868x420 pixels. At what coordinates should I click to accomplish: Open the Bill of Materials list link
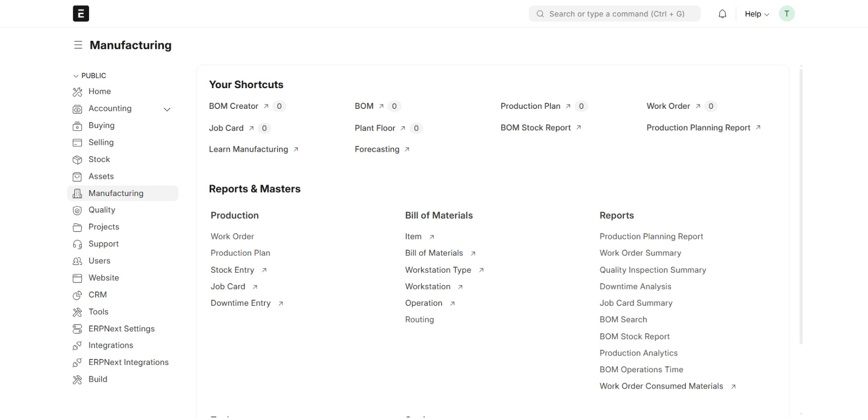tap(434, 253)
